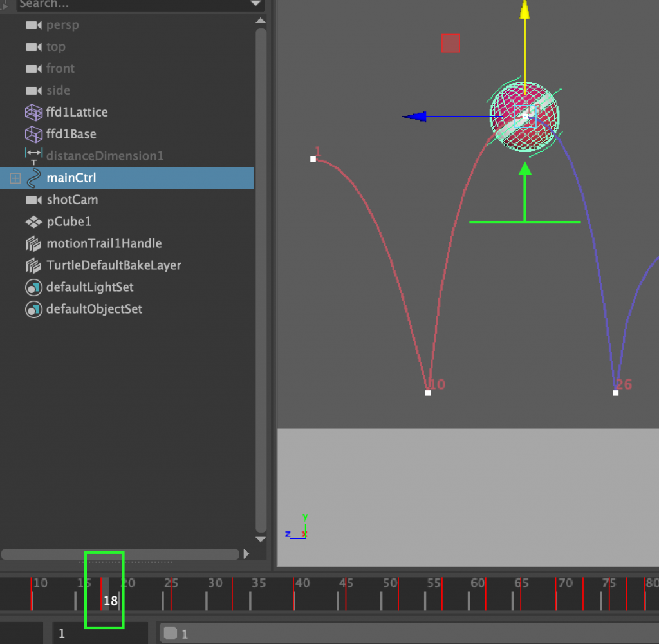Viewport: 659px width, 644px height.
Task: Click the distanceDimension1 icon
Action: pos(33,156)
